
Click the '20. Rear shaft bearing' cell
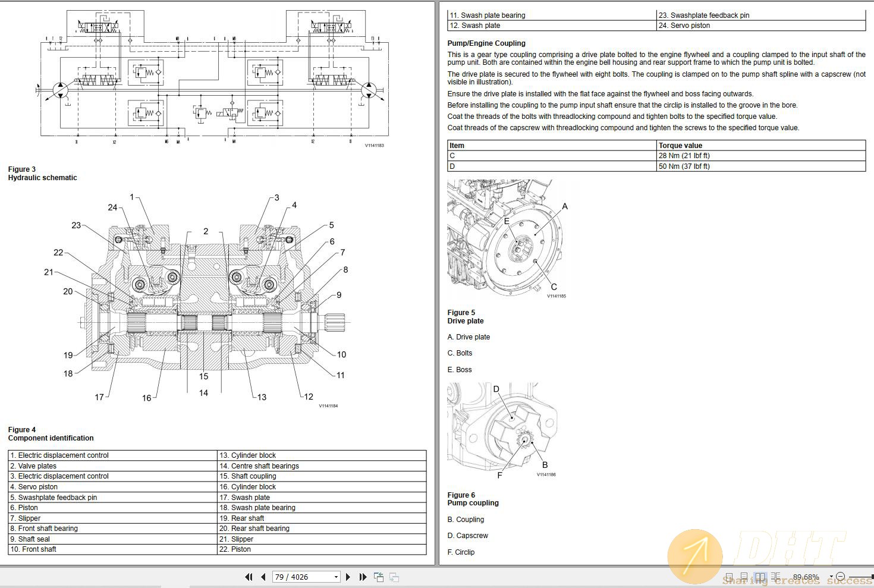pyautogui.click(x=322, y=529)
